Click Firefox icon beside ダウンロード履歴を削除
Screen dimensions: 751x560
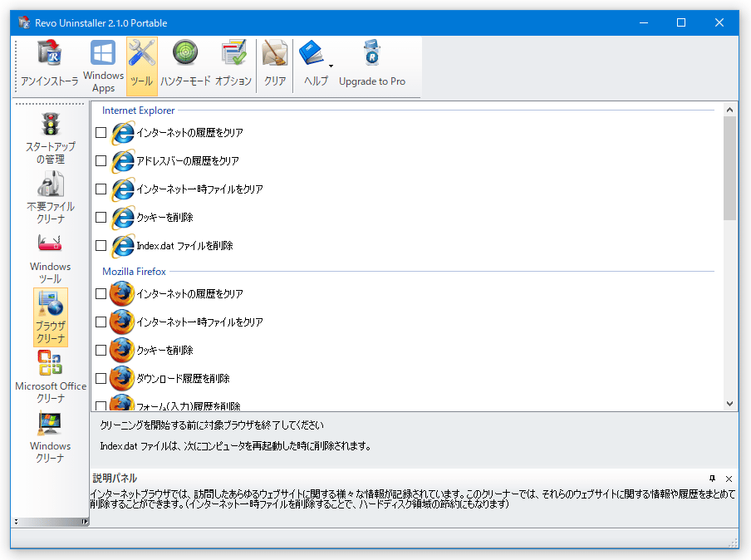122,378
